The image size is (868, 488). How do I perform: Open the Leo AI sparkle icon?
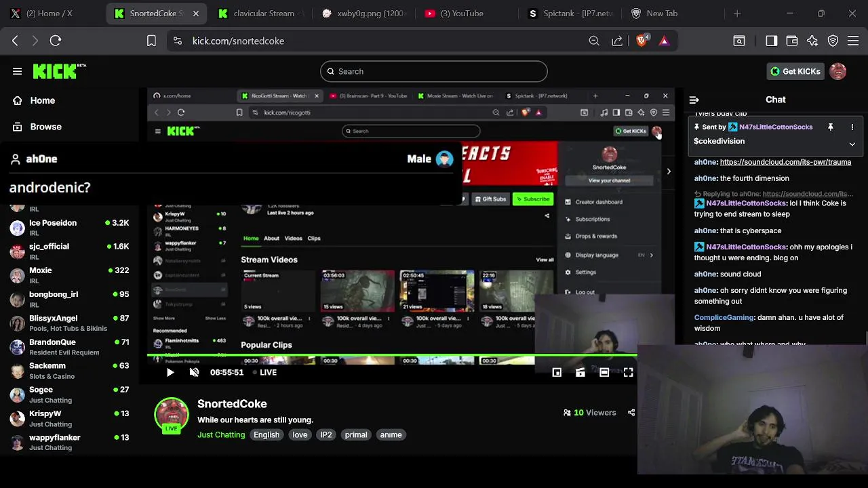(x=812, y=41)
